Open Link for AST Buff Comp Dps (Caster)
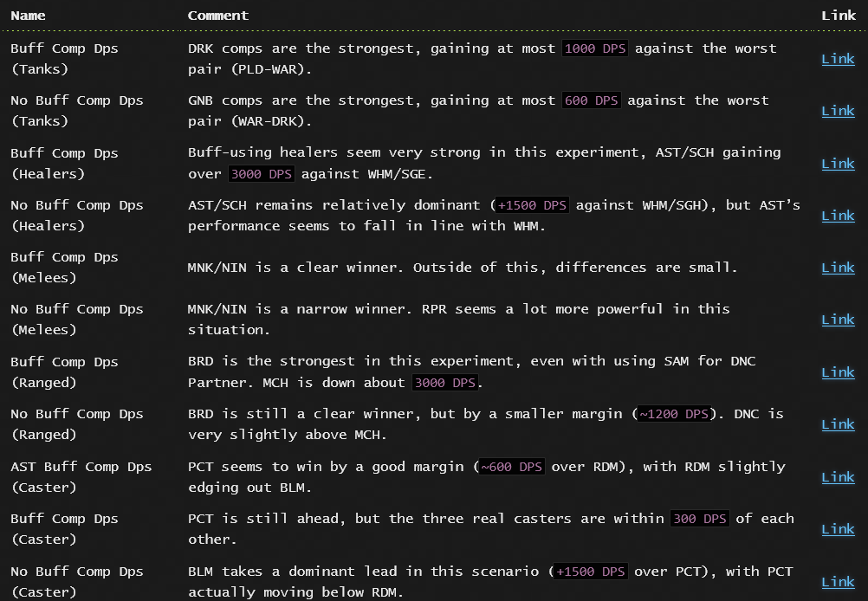Viewport: 868px width, 601px height. tap(838, 476)
